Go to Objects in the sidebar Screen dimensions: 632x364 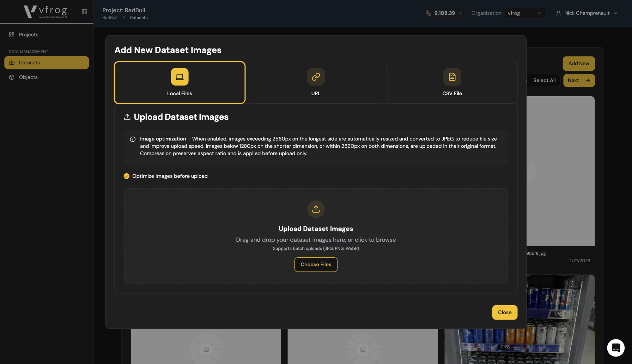(28, 77)
